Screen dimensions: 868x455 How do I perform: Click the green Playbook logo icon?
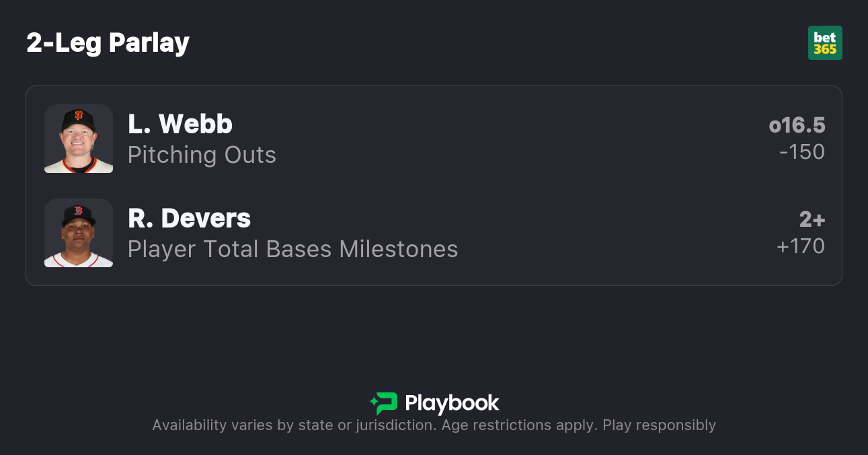point(387,403)
